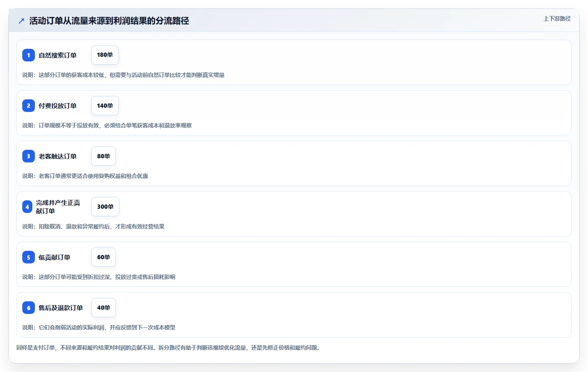Viewport: 588px width, 372px height.
Task: Select step number 1 badge for 自然搜索订单
Action: [29, 55]
